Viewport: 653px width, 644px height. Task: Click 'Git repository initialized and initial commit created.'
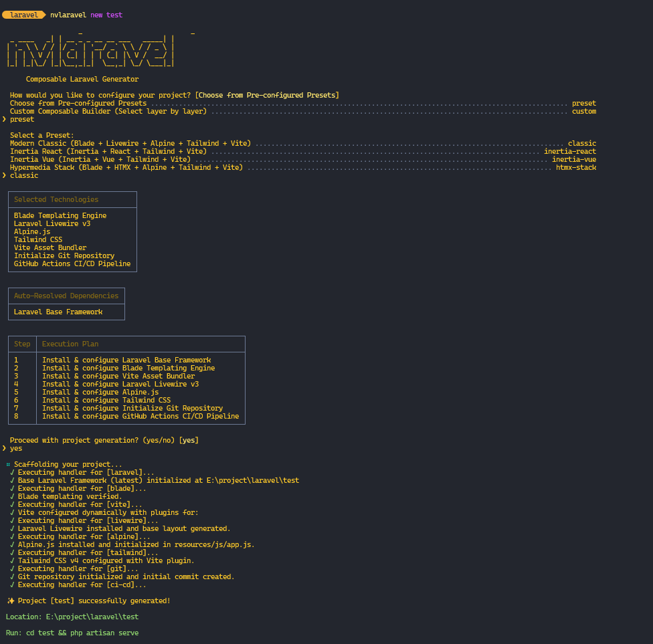click(122, 576)
